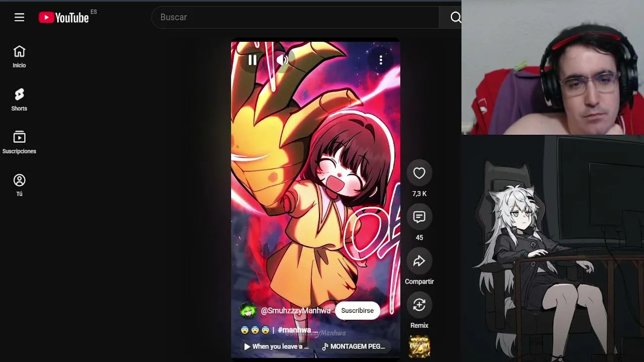Subscribe with the Suscribirse button

click(357, 311)
